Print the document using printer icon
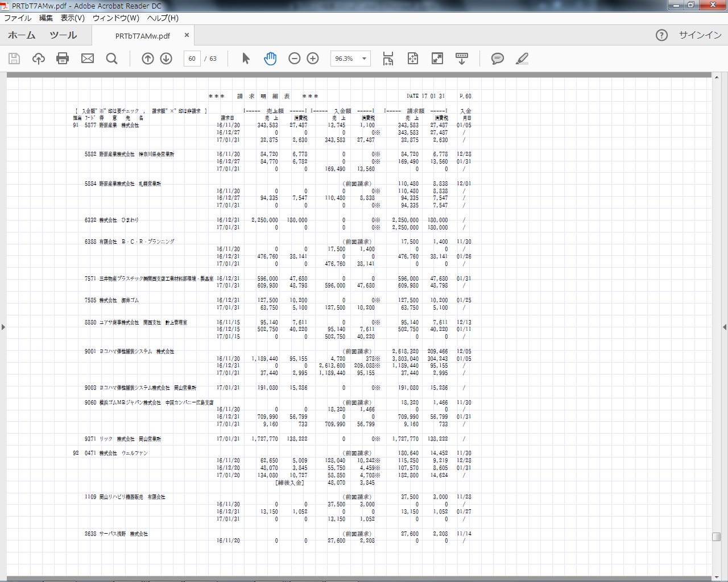Screen dimensions: 728x582 [x=63, y=59]
